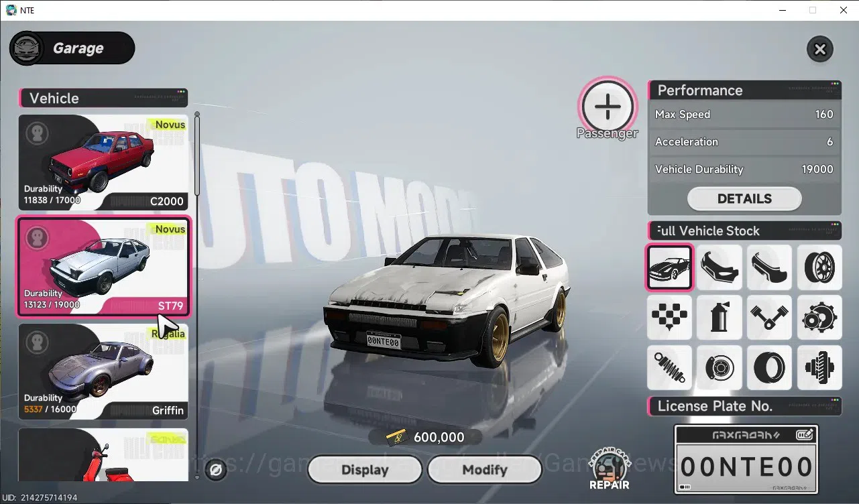This screenshot has width=859, height=504.
Task: Select the white ST79 vehicle card
Action: (103, 267)
